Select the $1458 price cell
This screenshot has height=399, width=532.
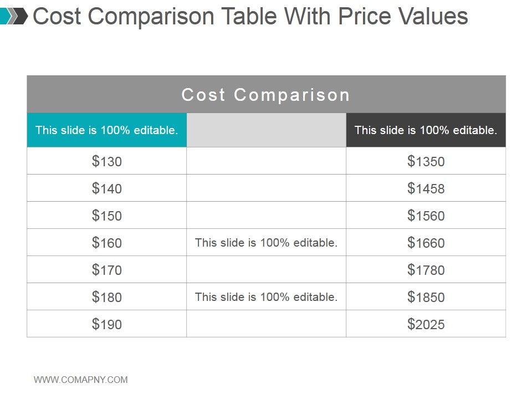(x=426, y=188)
